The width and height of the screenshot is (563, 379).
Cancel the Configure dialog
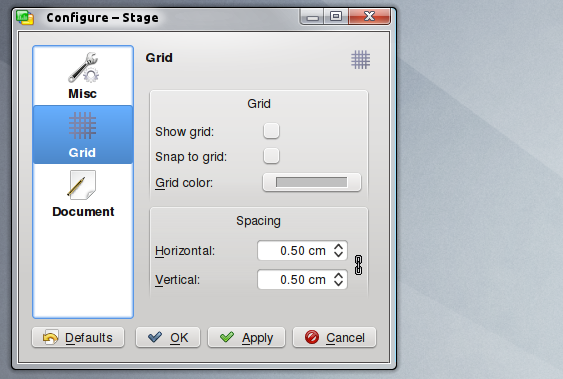(x=334, y=338)
